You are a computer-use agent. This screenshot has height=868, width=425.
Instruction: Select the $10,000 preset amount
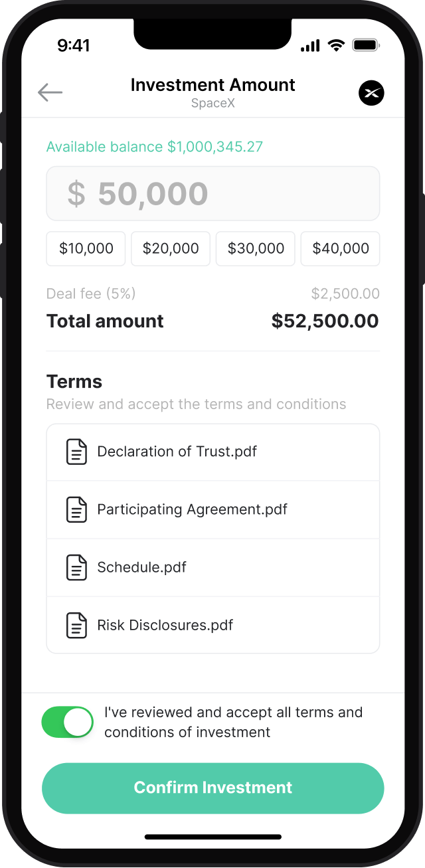pos(86,248)
